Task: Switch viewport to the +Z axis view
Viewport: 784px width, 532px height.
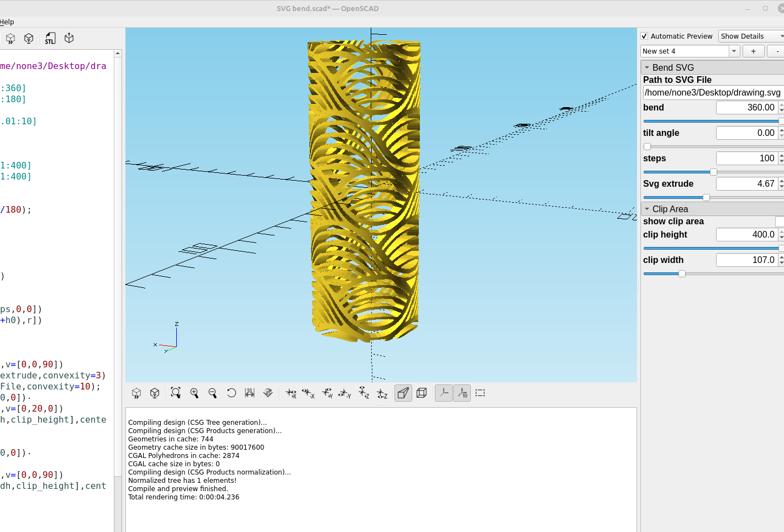Action: [x=364, y=393]
